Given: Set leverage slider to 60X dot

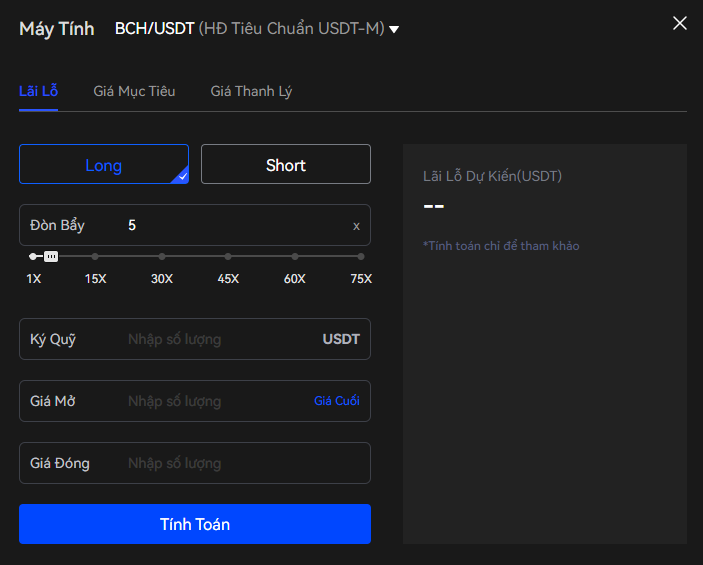Looking at the screenshot, I should tap(295, 256).
